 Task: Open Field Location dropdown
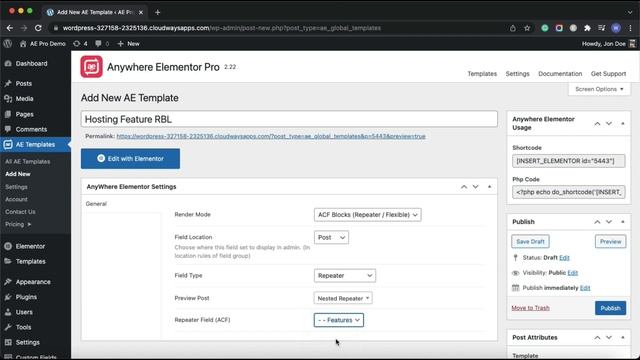tap(331, 238)
